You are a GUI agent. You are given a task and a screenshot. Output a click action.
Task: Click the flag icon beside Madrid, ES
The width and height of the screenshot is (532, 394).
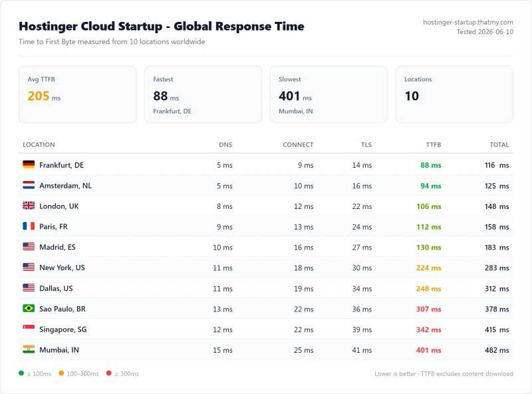[x=29, y=247]
